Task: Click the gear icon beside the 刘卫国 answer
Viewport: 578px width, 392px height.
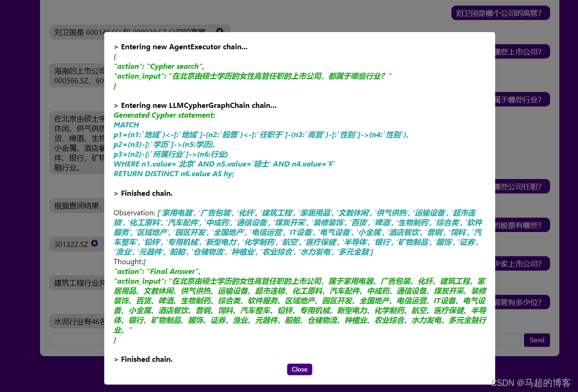Action: (x=220, y=31)
